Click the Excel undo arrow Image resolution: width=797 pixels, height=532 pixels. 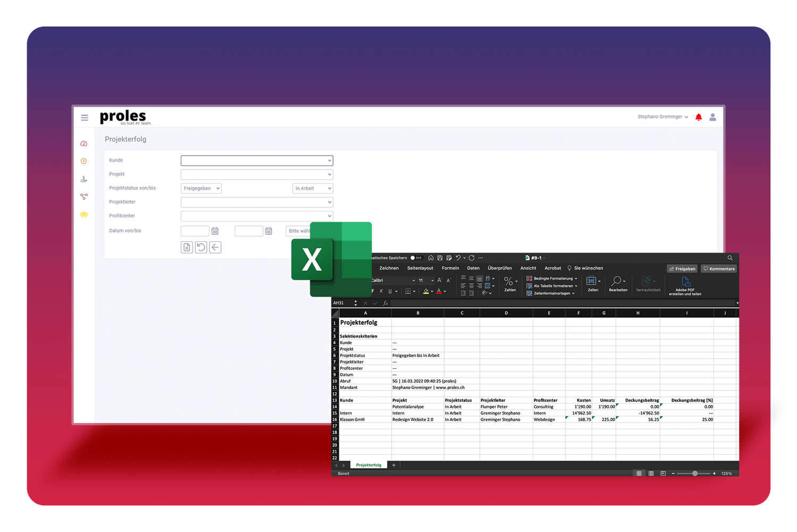pyautogui.click(x=458, y=258)
